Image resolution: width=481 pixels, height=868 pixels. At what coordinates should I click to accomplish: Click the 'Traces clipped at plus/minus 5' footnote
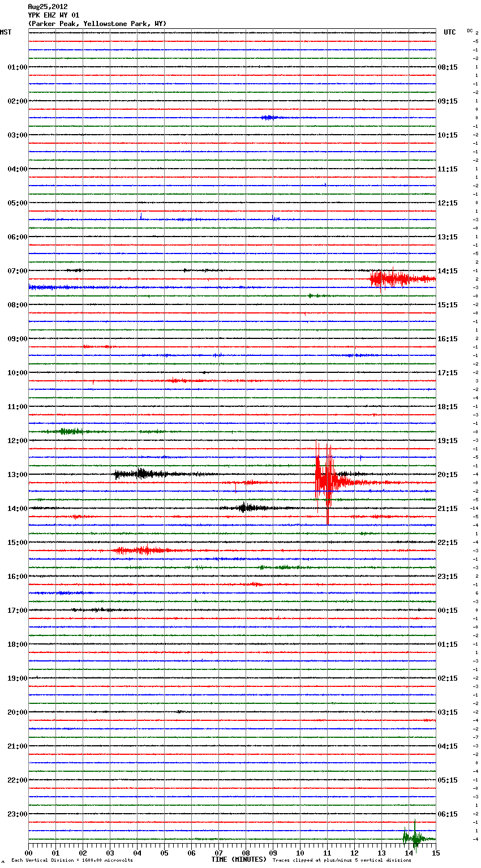tap(342, 861)
